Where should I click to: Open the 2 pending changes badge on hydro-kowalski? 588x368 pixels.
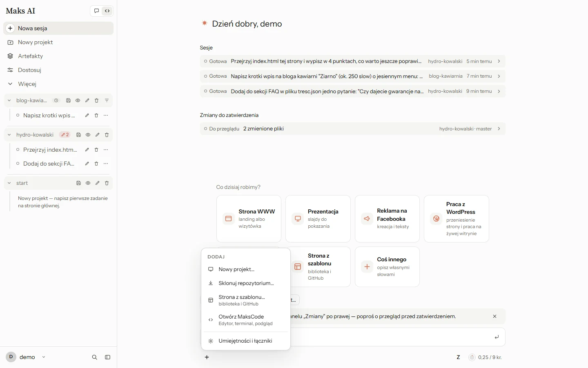pyautogui.click(x=65, y=135)
